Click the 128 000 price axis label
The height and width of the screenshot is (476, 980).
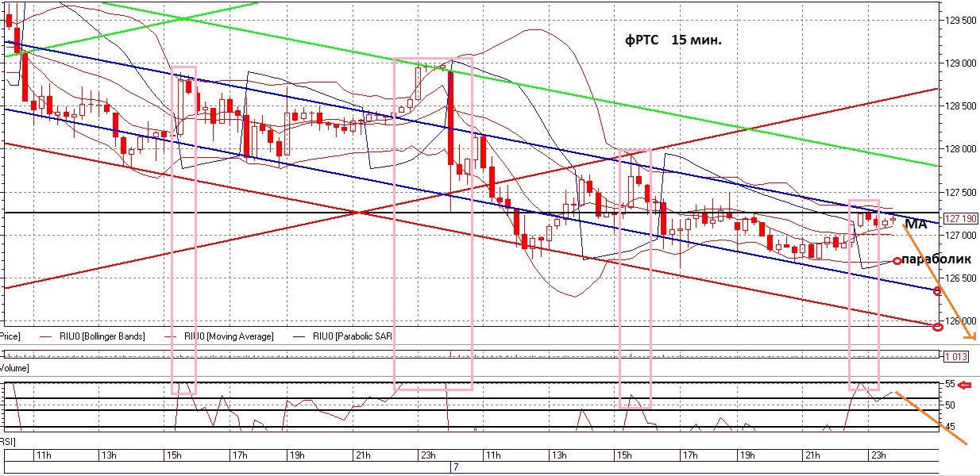(959, 148)
